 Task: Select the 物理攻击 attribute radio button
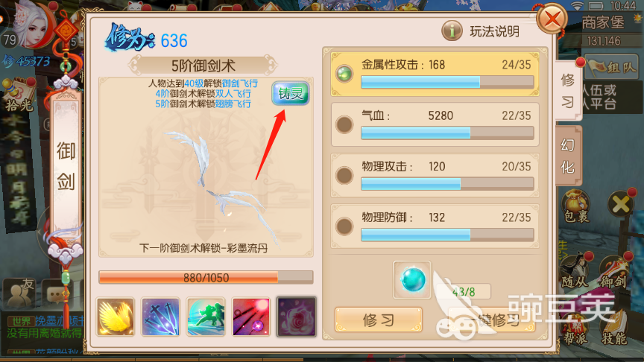tap(344, 176)
